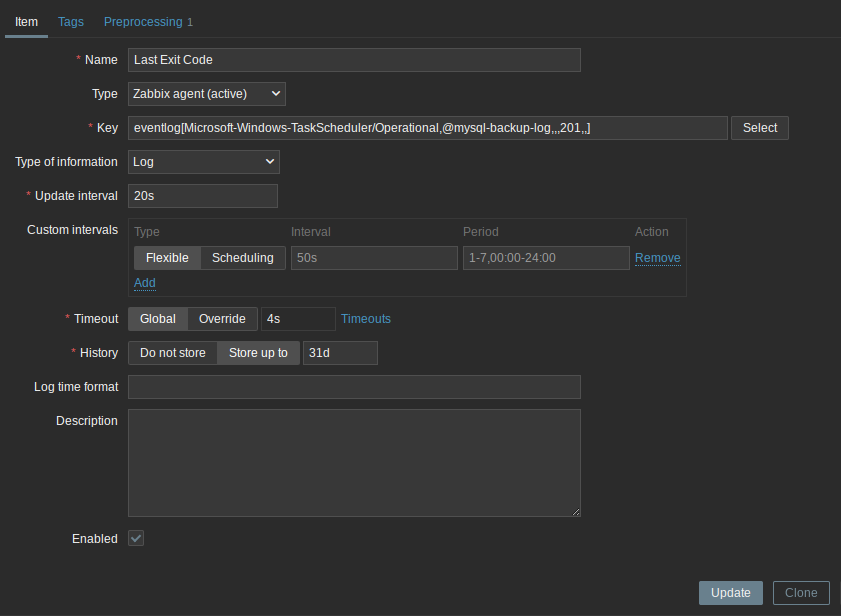Open the Type dropdown for Zabbix agent
Image resolution: width=841 pixels, height=616 pixels.
(207, 94)
